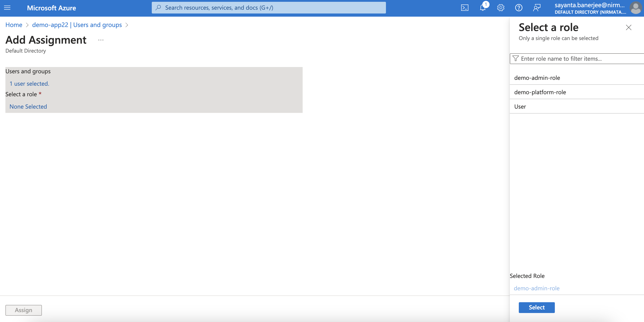Viewport: 644px width, 322px height.
Task: Open demo-app22 | Users and groups breadcrumb
Action: 77,25
